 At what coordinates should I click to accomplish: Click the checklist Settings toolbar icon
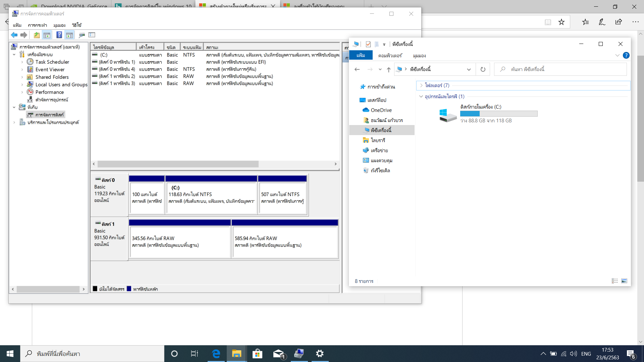92,35
